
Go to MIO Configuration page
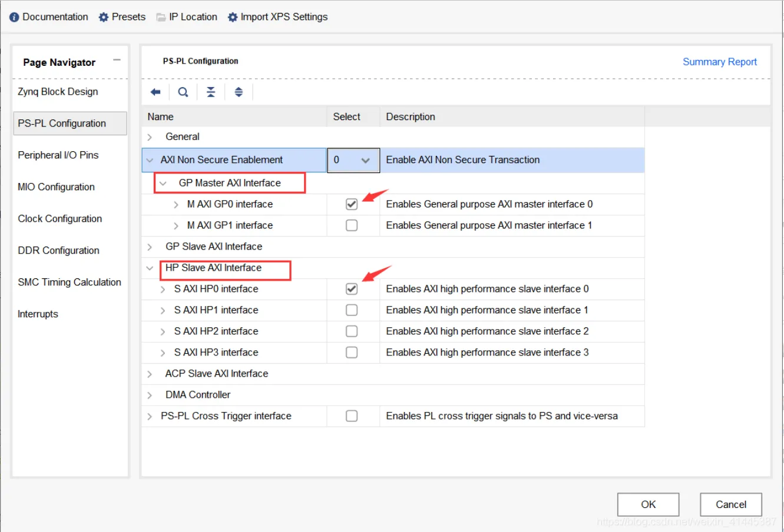[x=56, y=187]
